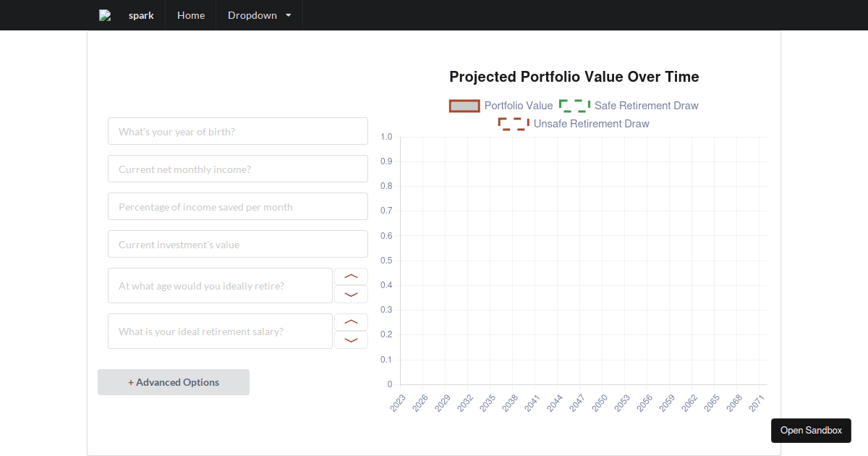Focus the ideal retirement age input
The height and width of the screenshot is (456, 868).
point(220,286)
